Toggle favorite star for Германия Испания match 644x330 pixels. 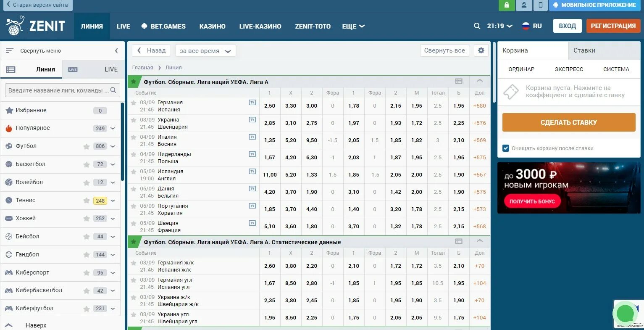pos(134,103)
